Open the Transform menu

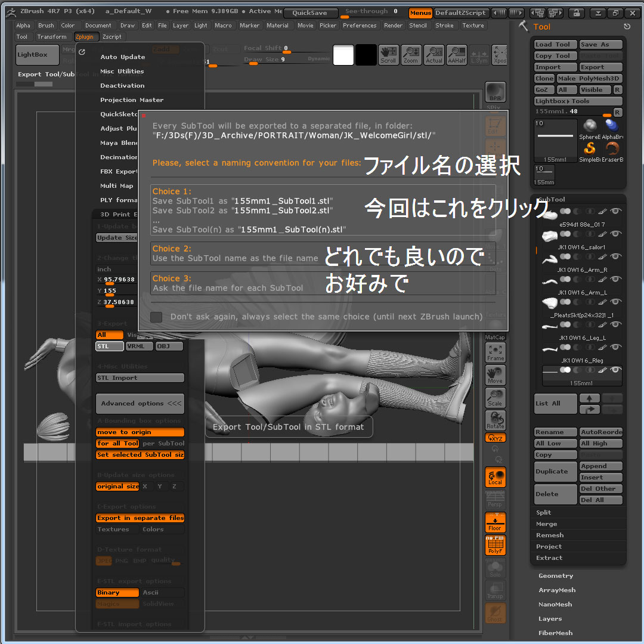(x=52, y=37)
